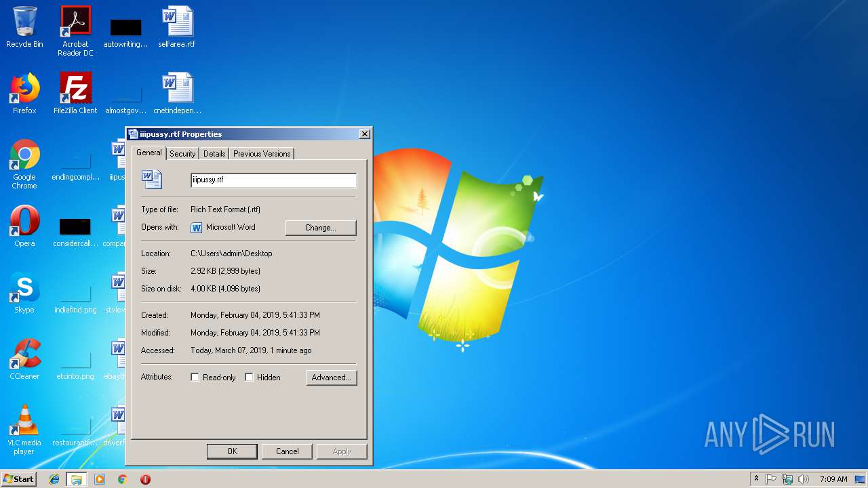Select the autowriting desktop file
Image resolution: width=868 pixels, height=488 pixels.
[x=125, y=31]
